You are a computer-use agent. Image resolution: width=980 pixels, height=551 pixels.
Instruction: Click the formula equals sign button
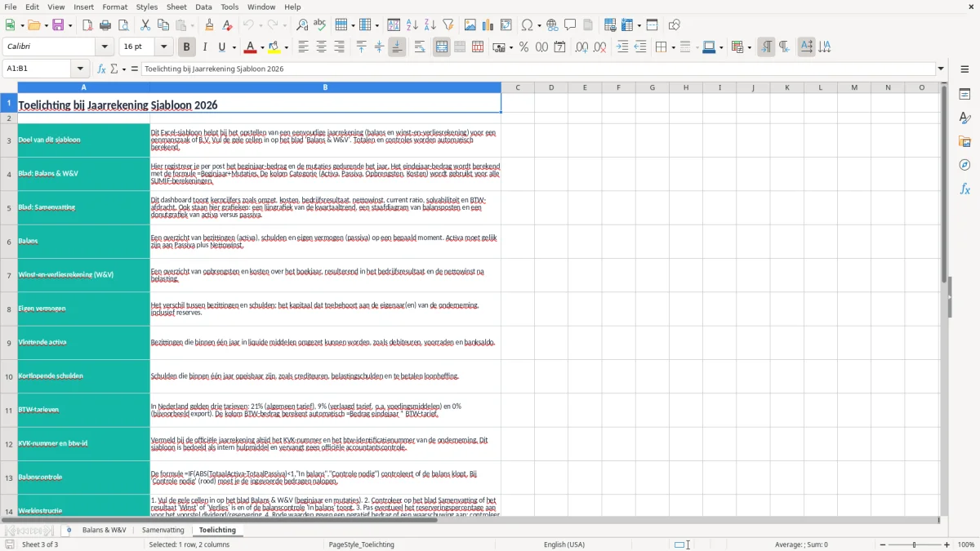pyautogui.click(x=135, y=69)
